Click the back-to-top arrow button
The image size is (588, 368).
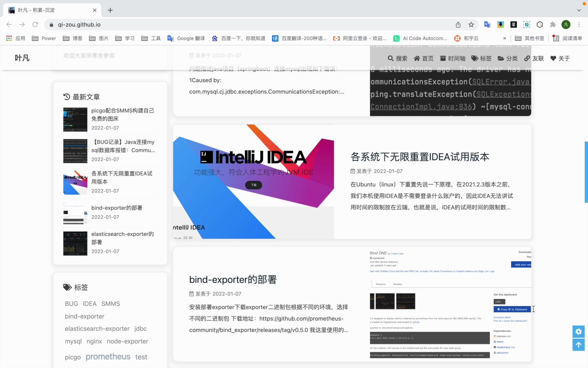[x=578, y=345]
